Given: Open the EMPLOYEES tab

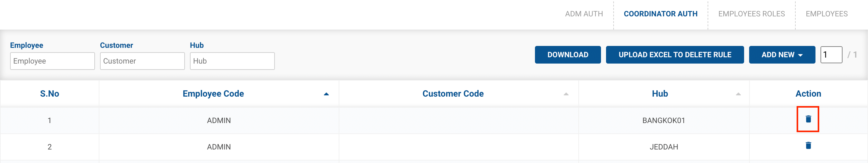Looking at the screenshot, I should pyautogui.click(x=826, y=14).
